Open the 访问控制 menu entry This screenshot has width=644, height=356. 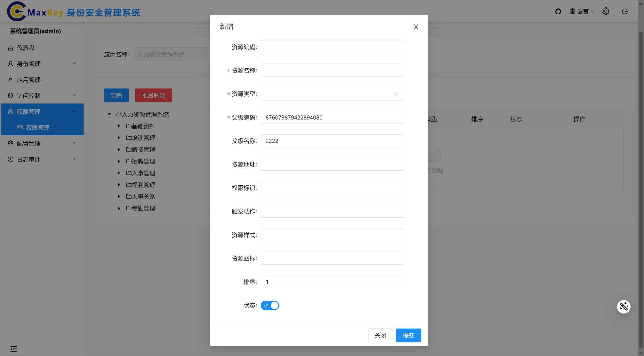pos(28,95)
